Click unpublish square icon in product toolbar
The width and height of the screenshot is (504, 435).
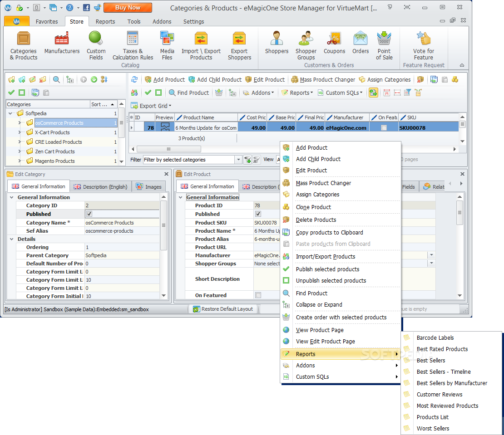158,93
